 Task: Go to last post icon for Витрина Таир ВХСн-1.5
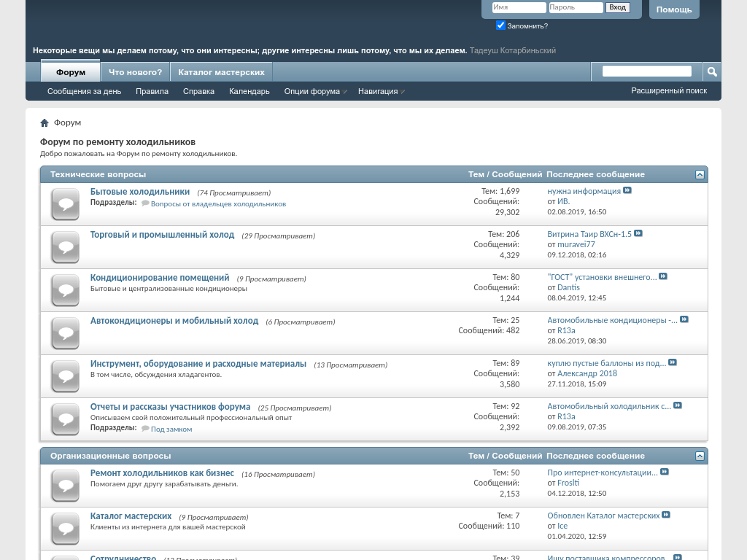pos(638,234)
